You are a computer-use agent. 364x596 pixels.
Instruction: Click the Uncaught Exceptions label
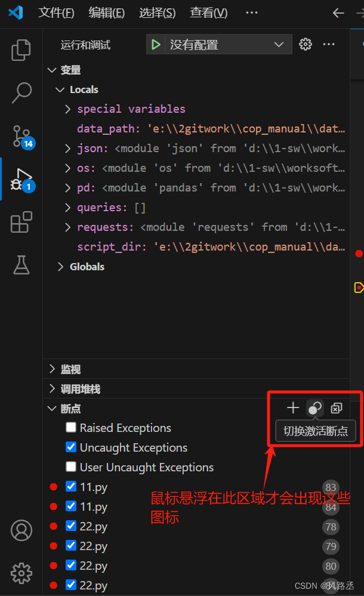coord(134,448)
